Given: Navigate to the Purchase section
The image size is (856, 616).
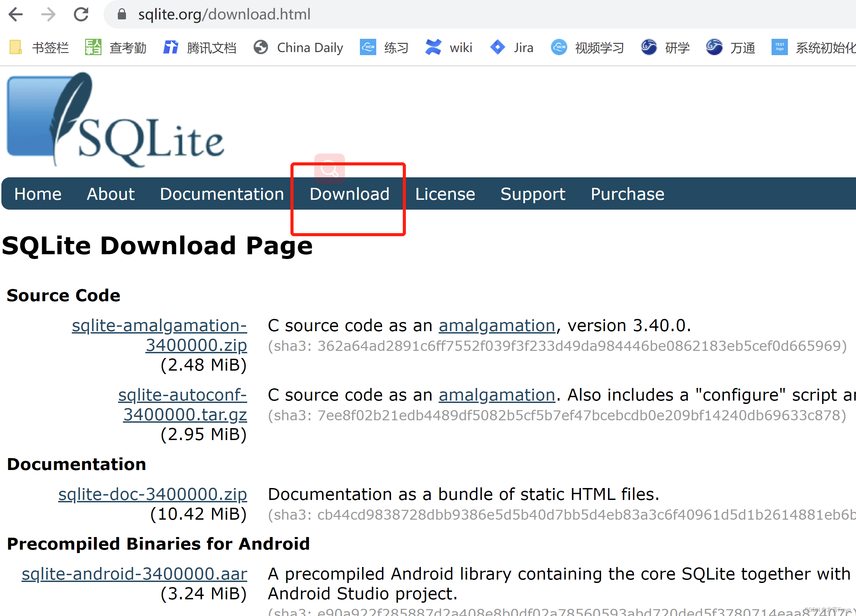Looking at the screenshot, I should point(627,194).
